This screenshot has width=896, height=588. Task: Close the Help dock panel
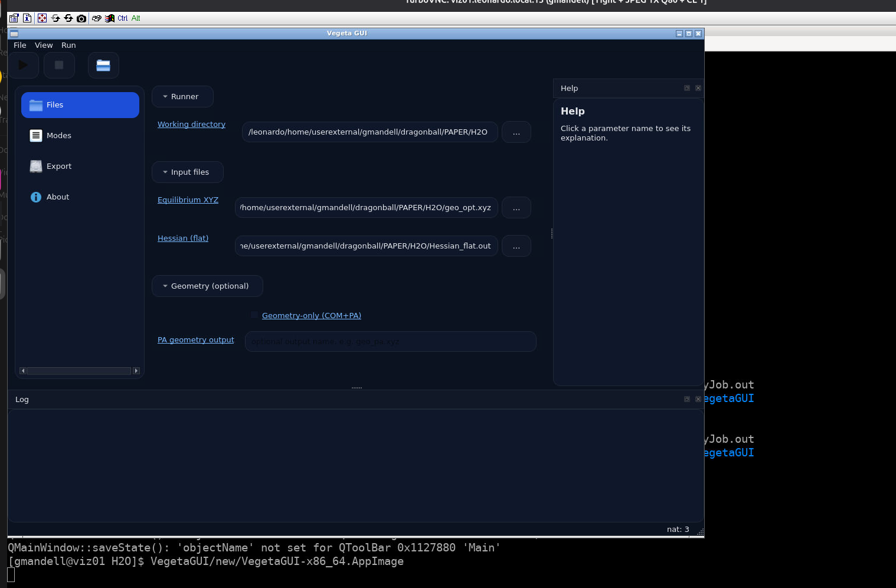tap(698, 88)
